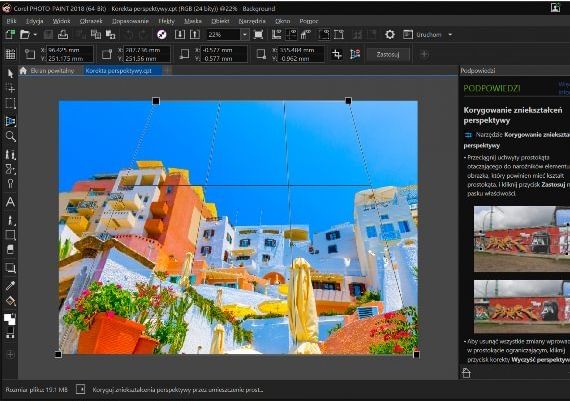Select the Mask Transform tool
This screenshot has height=401, width=570.
click(x=10, y=88)
